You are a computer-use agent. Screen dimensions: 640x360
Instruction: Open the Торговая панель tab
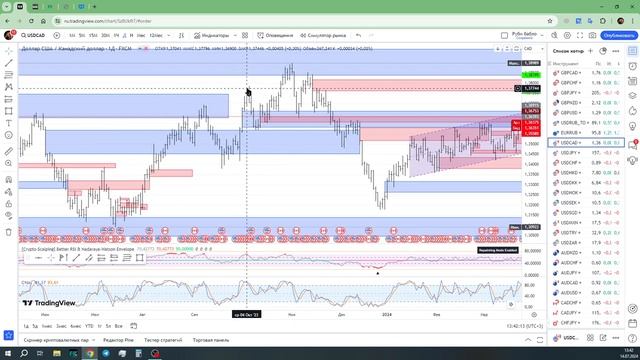click(211, 340)
